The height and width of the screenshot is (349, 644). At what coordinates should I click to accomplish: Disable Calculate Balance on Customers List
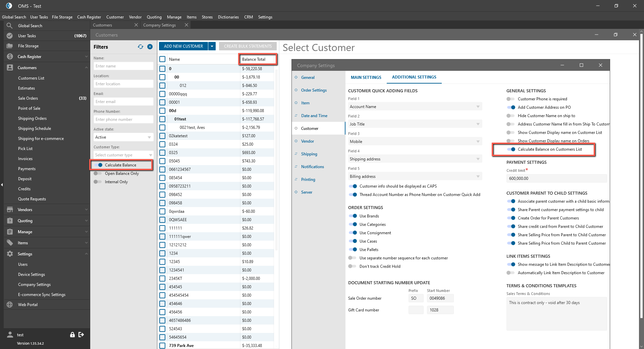(x=511, y=149)
